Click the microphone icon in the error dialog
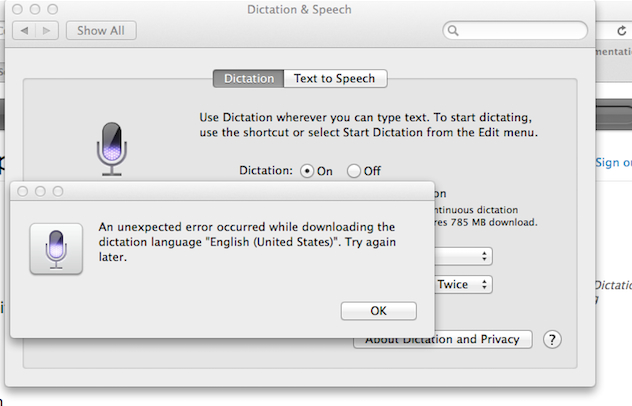 56,249
